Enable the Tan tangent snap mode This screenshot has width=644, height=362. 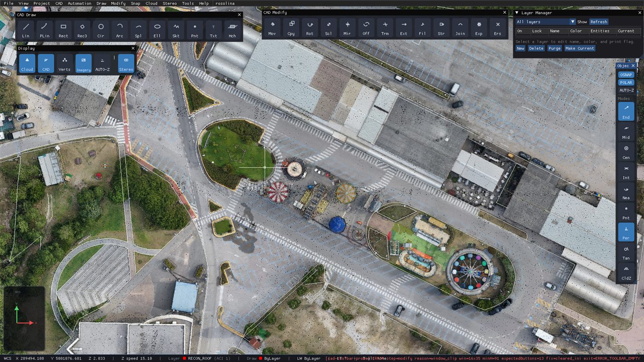626,252
